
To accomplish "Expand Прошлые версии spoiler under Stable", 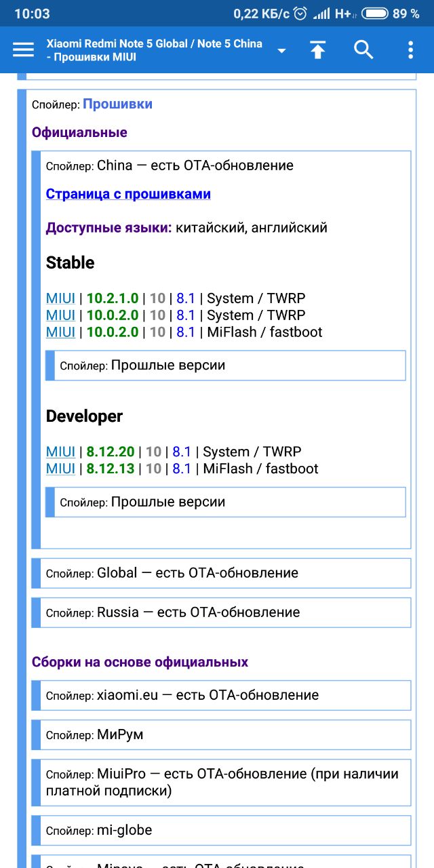I will pos(225,366).
